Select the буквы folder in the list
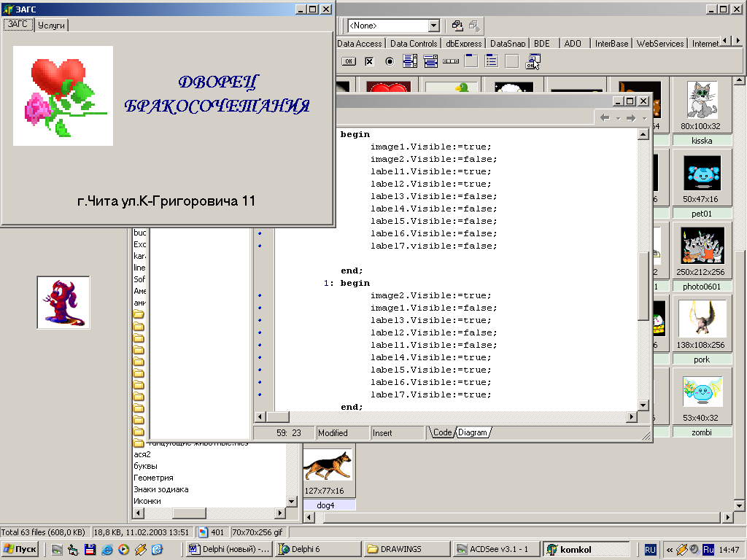This screenshot has height=560, width=747. [x=145, y=466]
